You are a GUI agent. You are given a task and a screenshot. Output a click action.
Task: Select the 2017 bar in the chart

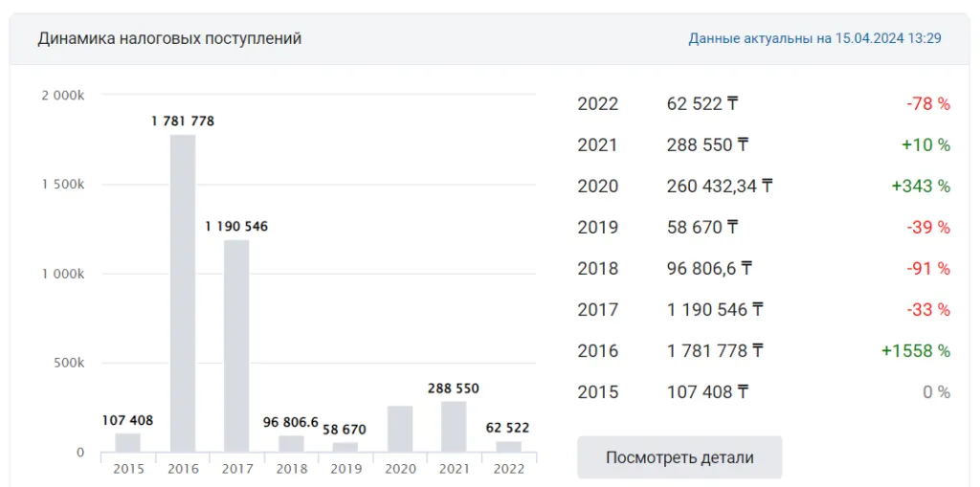(x=236, y=345)
